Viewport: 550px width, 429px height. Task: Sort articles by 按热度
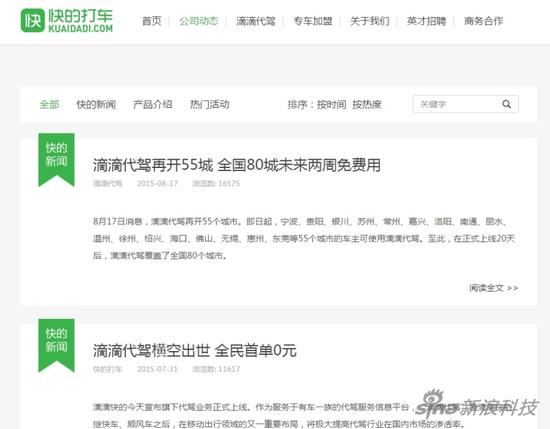367,104
